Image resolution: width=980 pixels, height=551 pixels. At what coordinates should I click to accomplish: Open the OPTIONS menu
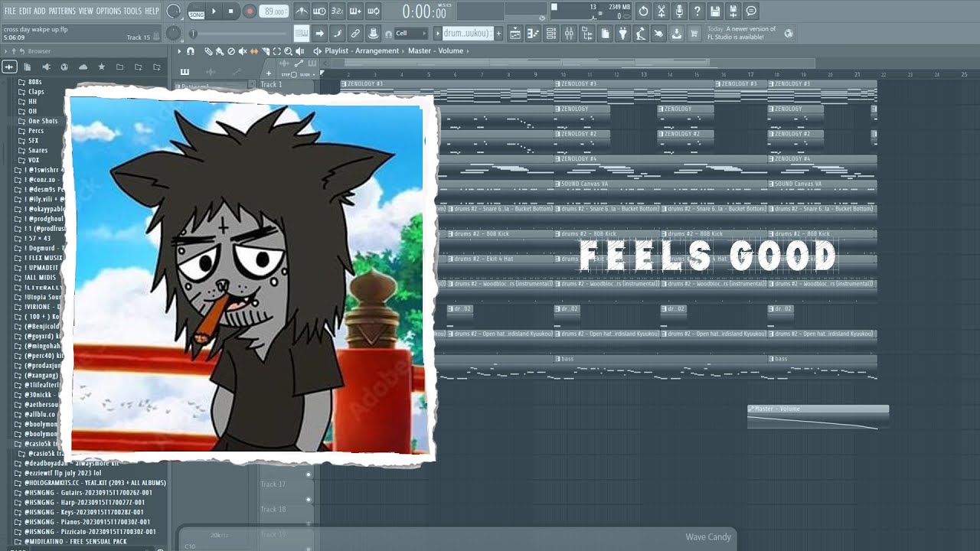pos(108,11)
